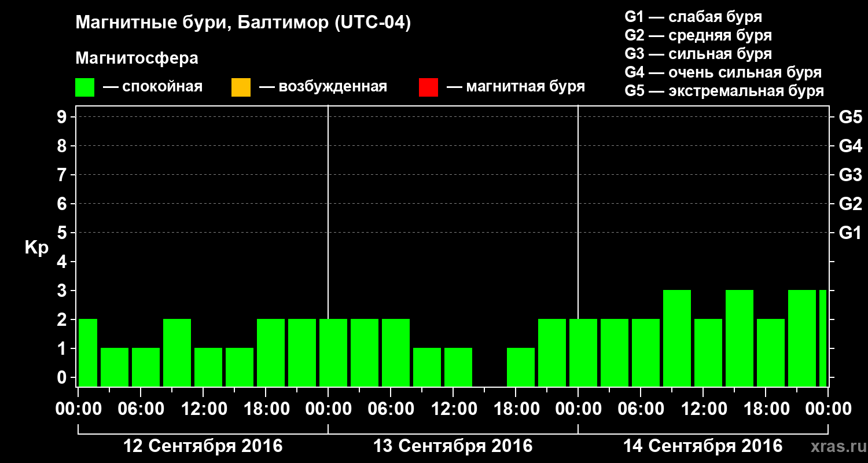The width and height of the screenshot is (868, 463).
Task: Click the orange 'возбужденная' legend swatch
Action: (x=241, y=87)
